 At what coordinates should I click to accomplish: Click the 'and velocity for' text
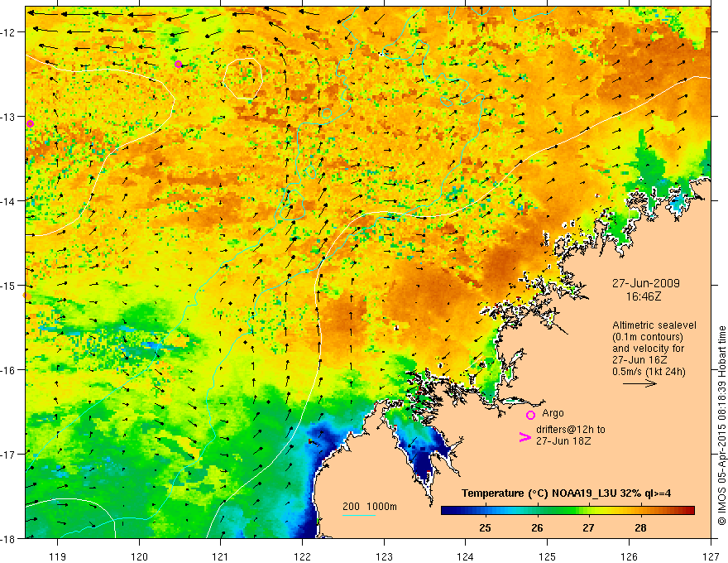tap(648, 349)
